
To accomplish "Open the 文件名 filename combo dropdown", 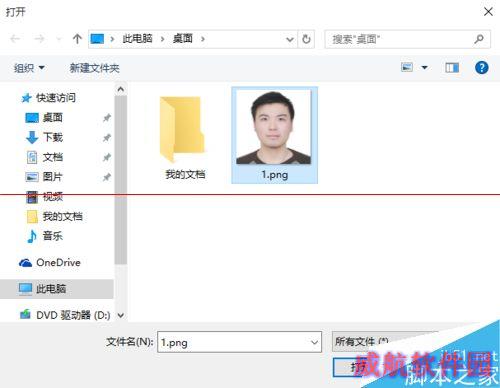I will (x=314, y=342).
